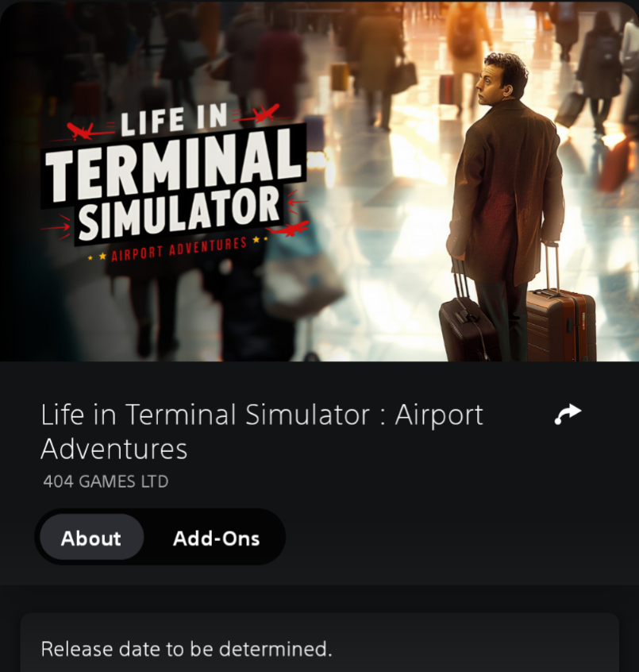Open the 404 GAMES LTD publisher link
The height and width of the screenshot is (672, 639).
(106, 481)
